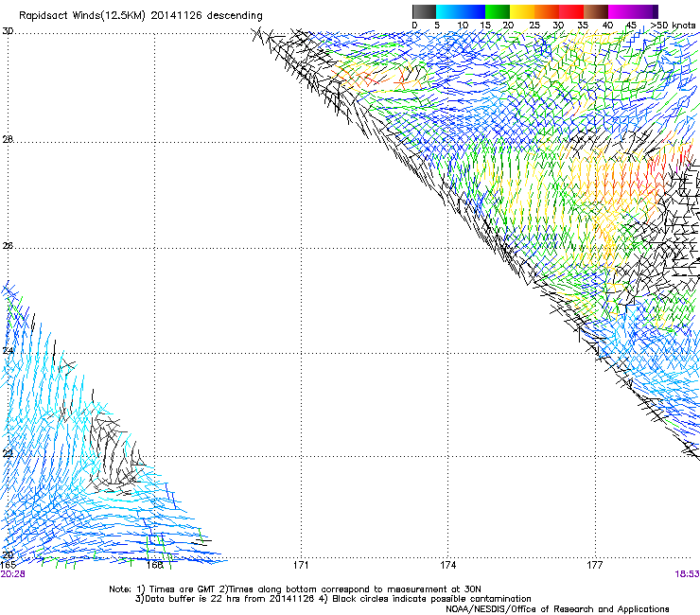Click the NOAA/NESDIS Office of Research credit
The image size is (700, 615).
point(557,609)
